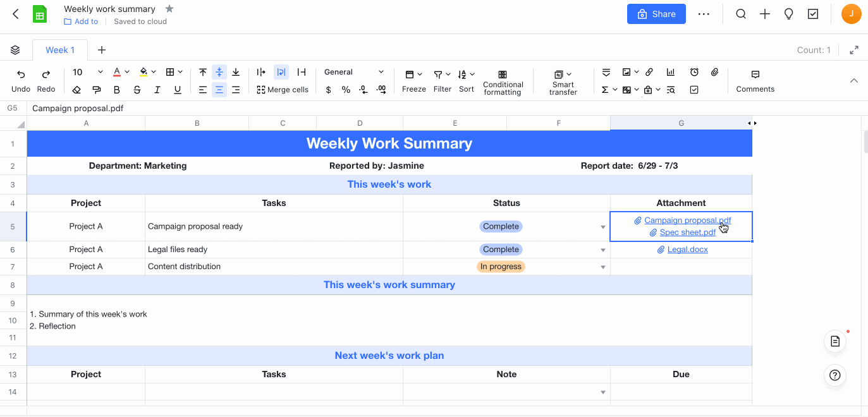Click the Comments icon in toolbar
Screen dimensions: 868x417
(x=755, y=75)
